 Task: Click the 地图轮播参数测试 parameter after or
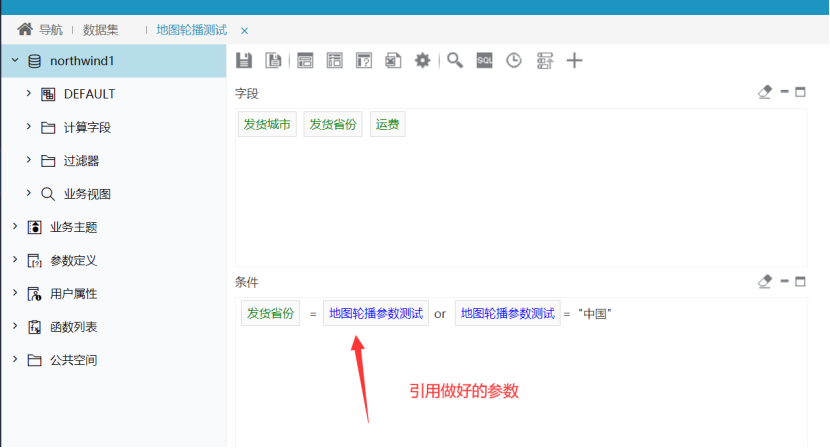(508, 313)
